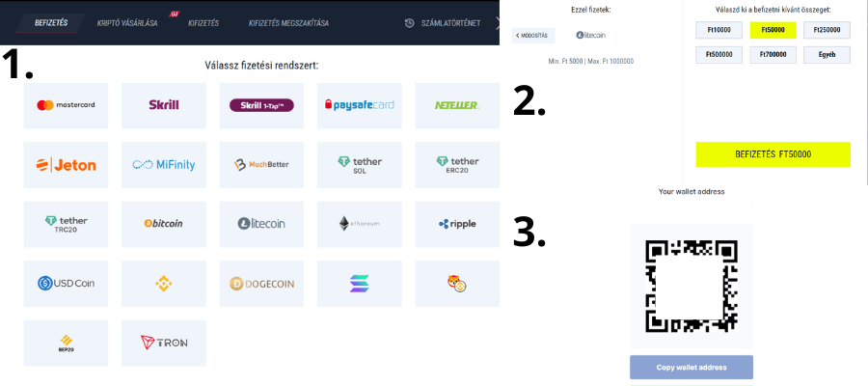
Task: Click Módosítás to change payment method
Action: [533, 36]
